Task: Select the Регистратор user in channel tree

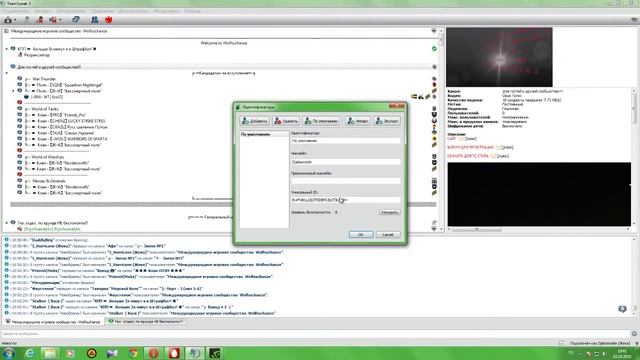Action: point(33,55)
